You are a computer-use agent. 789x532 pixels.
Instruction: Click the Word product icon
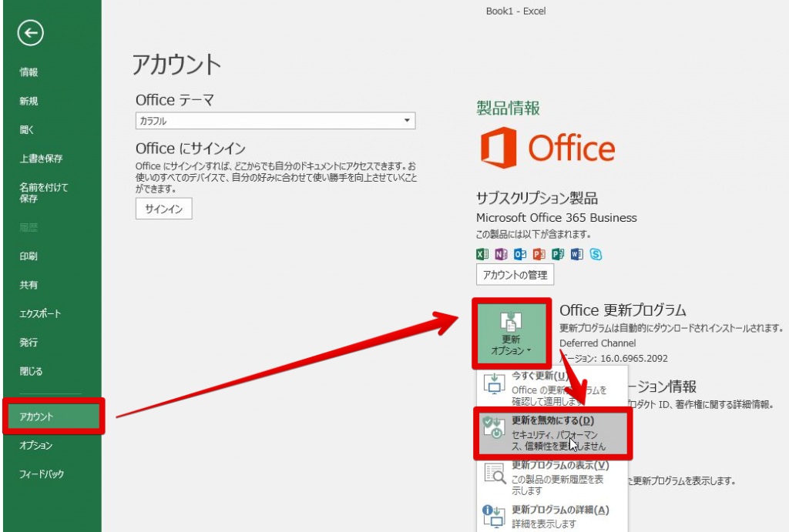tap(576, 254)
